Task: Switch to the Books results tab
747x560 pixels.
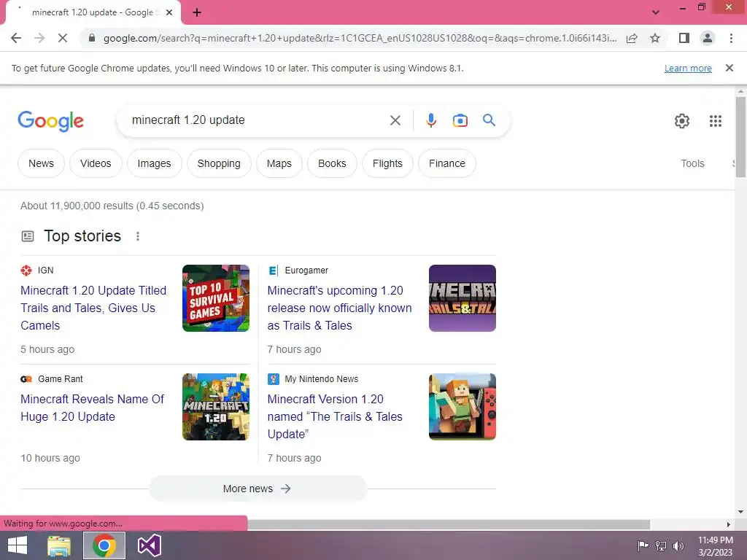Action: [332, 163]
